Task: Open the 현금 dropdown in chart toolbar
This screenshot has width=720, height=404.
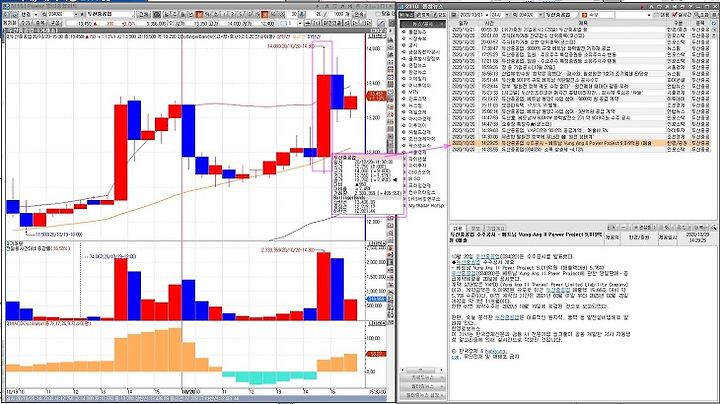Action: [36, 15]
